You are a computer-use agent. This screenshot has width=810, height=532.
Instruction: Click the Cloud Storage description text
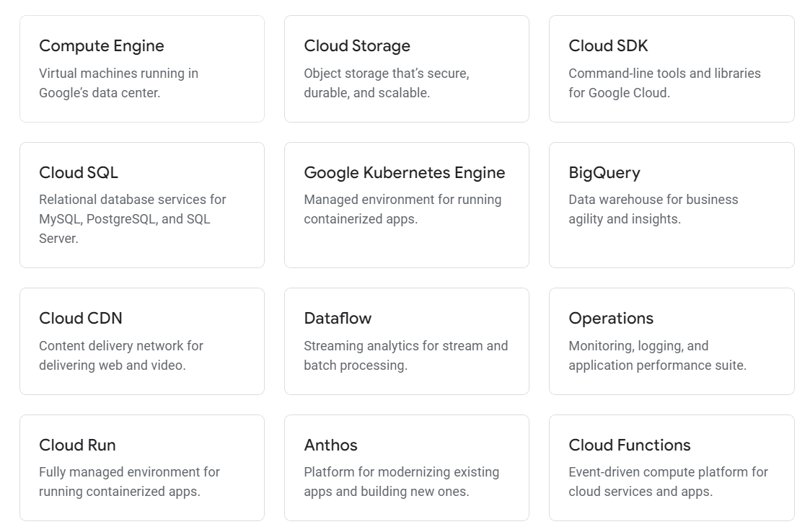387,82
